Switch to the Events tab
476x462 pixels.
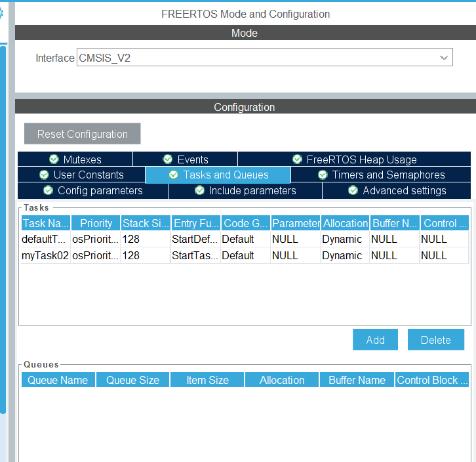coord(185,159)
